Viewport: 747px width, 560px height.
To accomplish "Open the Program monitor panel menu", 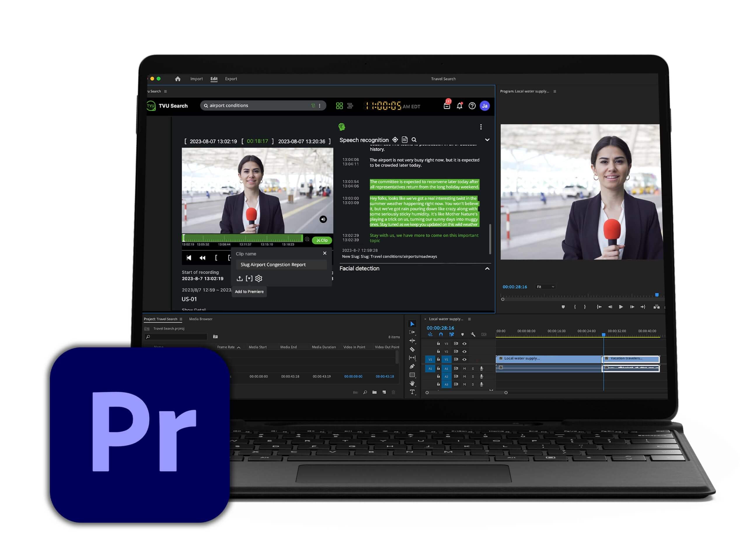I will pos(554,92).
